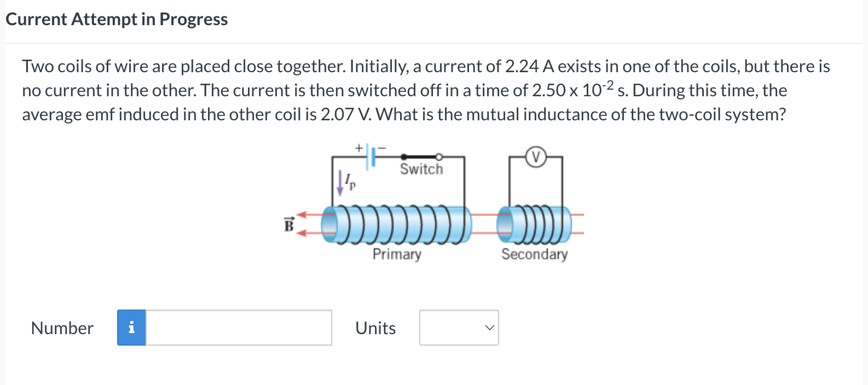Click the blue info icon beside Number field

click(x=131, y=328)
